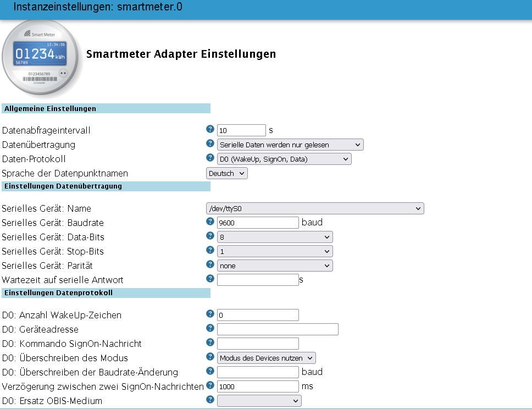Click the Wartezeit auf serielle Antwort field

(258, 280)
